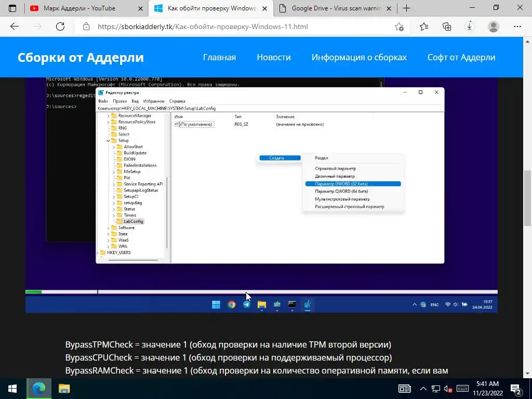Open the muted volume tray icon

point(448,389)
